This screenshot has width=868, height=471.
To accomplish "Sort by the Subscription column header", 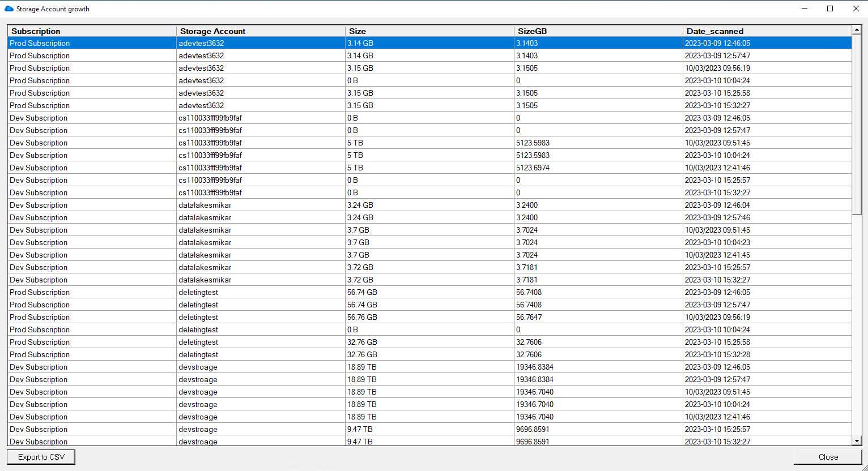I will tap(92, 31).
